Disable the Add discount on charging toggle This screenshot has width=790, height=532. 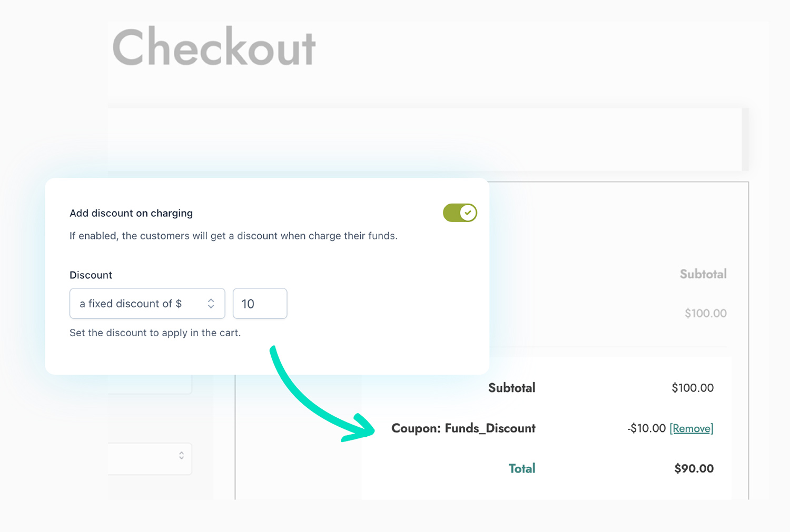[460, 213]
